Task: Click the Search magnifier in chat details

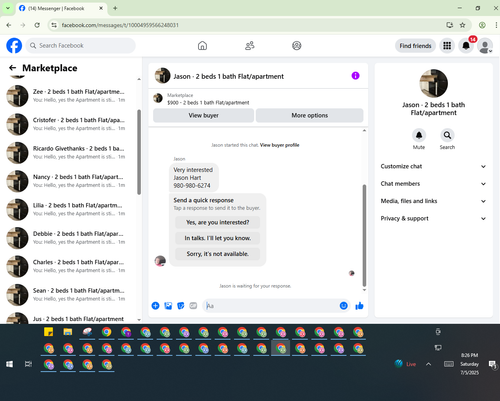Action: click(x=447, y=135)
